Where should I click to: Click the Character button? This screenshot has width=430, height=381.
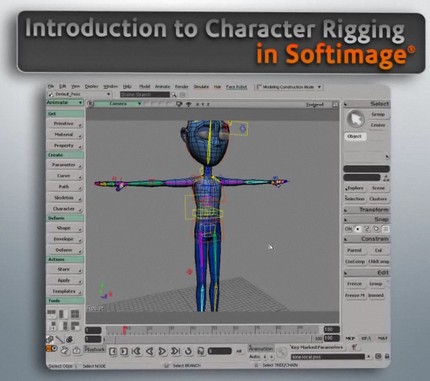point(64,209)
